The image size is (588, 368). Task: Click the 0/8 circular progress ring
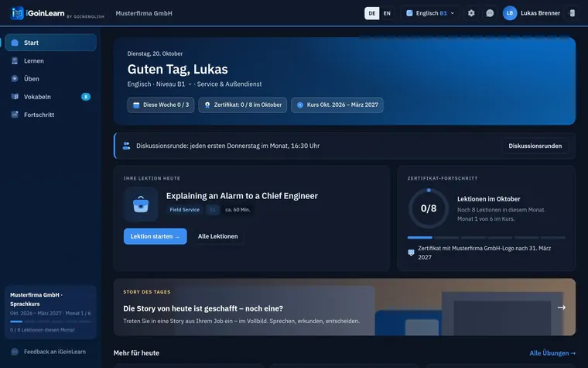[429, 208]
